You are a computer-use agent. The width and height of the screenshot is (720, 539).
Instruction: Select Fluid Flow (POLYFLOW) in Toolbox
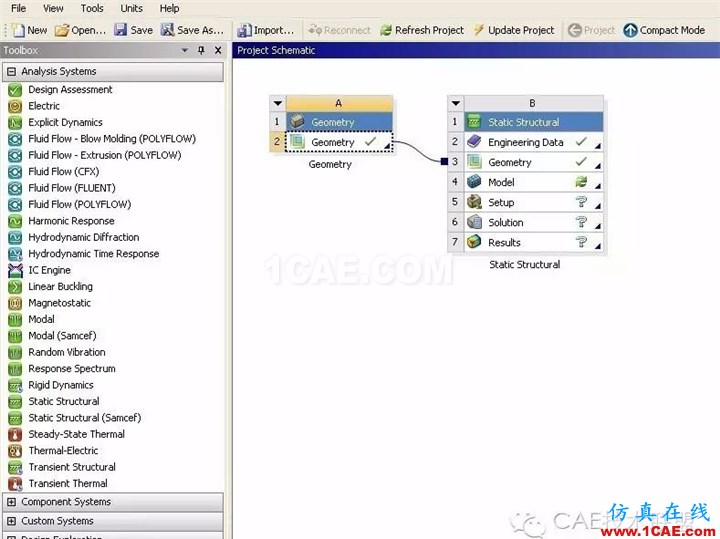pyautogui.click(x=79, y=204)
